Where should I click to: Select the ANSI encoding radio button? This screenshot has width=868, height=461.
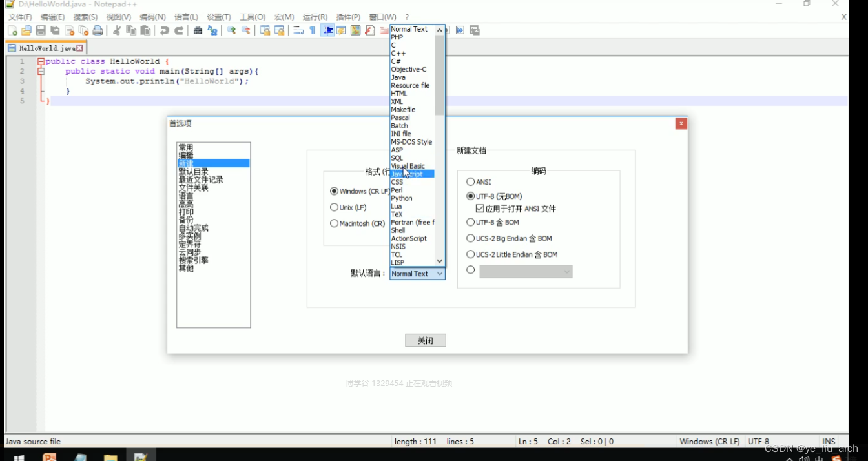click(x=470, y=182)
